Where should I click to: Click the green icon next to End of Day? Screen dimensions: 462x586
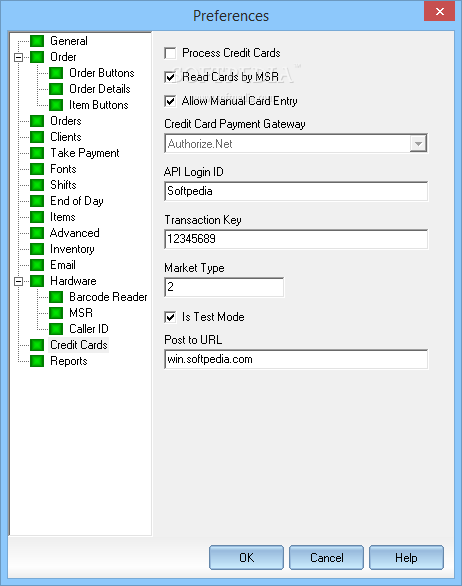[x=37, y=201]
